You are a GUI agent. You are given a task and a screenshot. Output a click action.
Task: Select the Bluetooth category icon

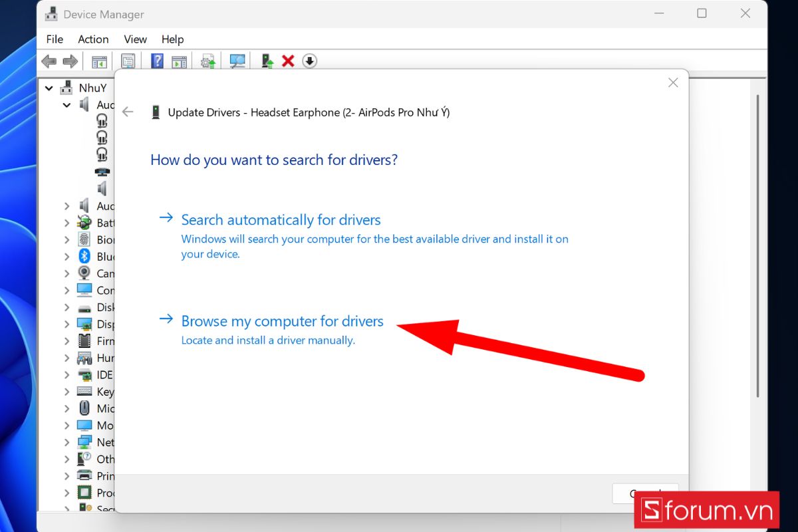[84, 257]
